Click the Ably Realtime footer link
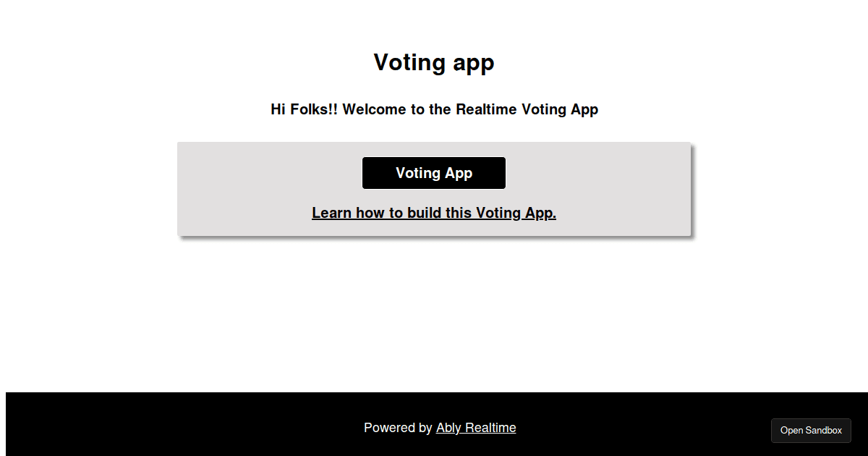This screenshot has height=456, width=868. coord(475,428)
